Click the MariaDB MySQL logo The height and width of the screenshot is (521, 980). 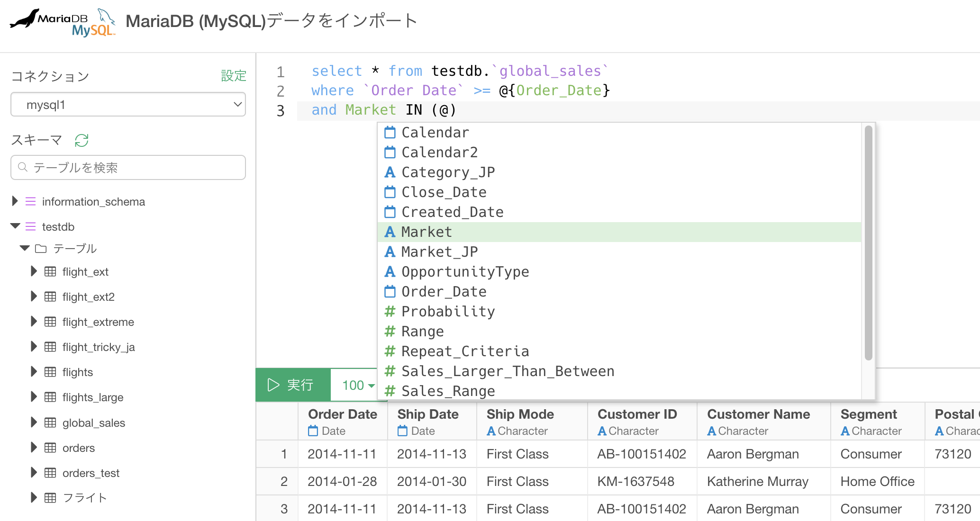[x=63, y=22]
